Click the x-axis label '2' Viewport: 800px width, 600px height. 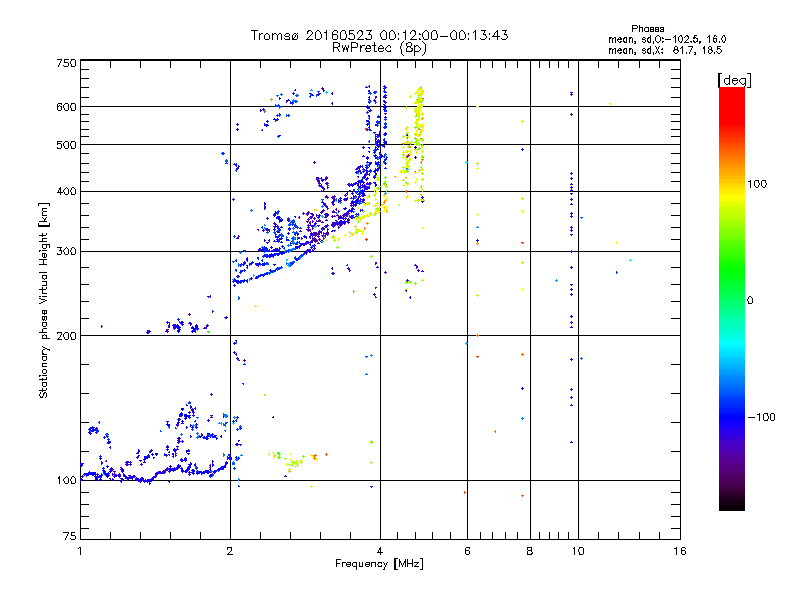230,551
